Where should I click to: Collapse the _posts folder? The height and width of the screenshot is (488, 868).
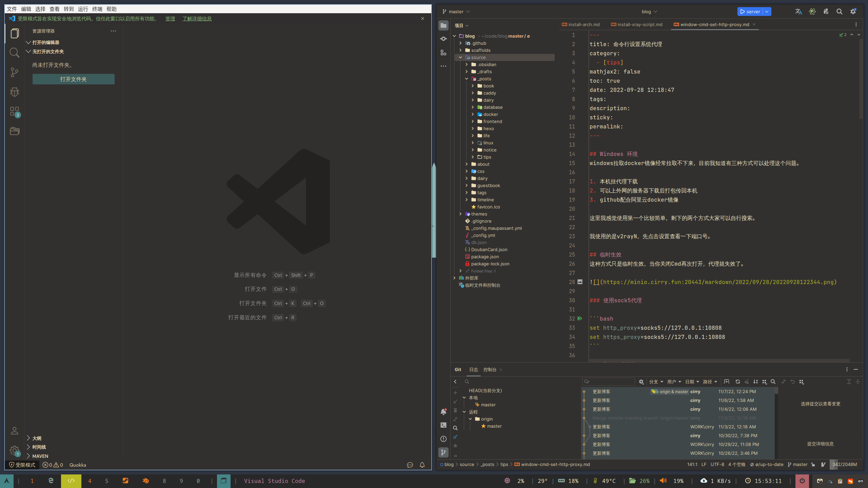click(x=467, y=79)
